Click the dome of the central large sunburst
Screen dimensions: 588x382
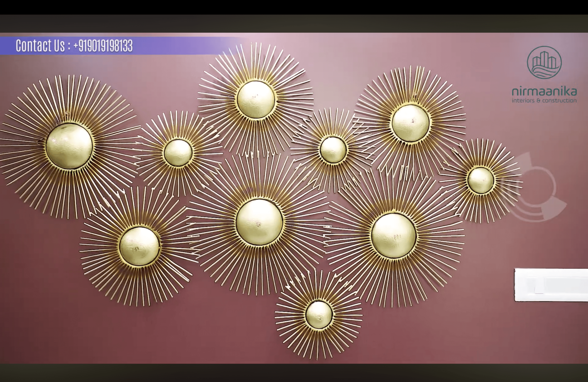pyautogui.click(x=259, y=222)
